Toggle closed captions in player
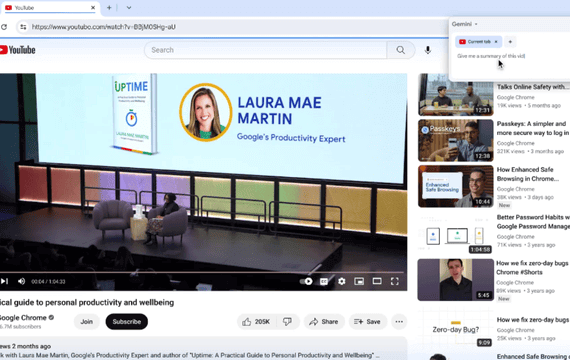Viewport: 570px width, 360px height. pos(324,281)
